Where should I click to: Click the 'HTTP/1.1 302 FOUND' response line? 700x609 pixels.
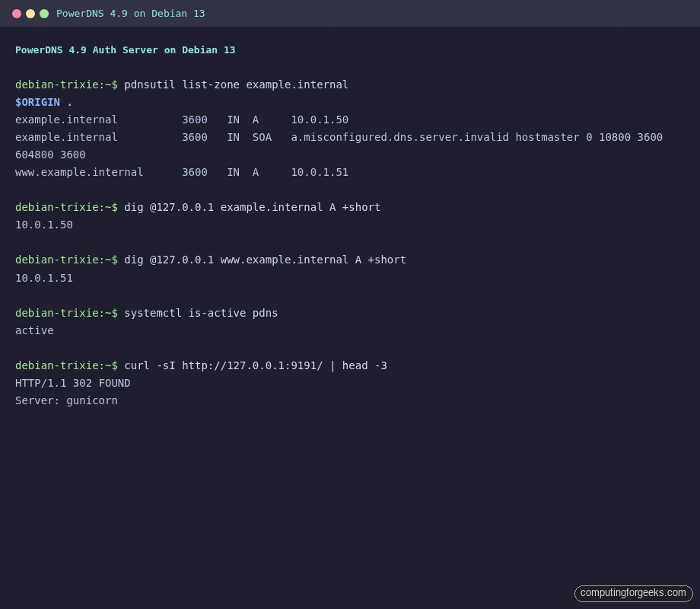point(73,383)
